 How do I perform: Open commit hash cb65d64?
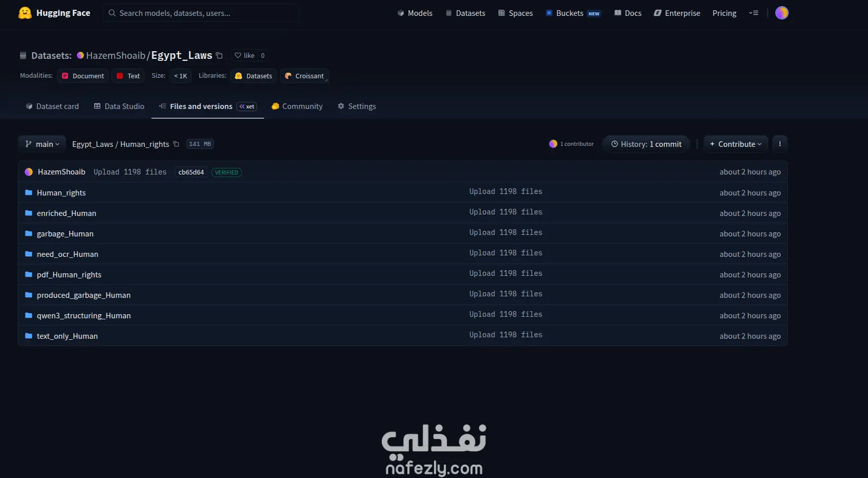191,172
